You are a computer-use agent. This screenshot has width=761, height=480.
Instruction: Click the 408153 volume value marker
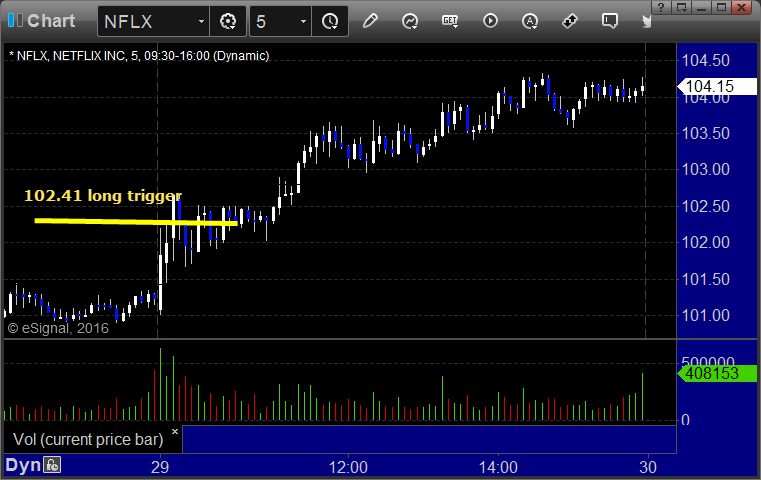pyautogui.click(x=716, y=373)
